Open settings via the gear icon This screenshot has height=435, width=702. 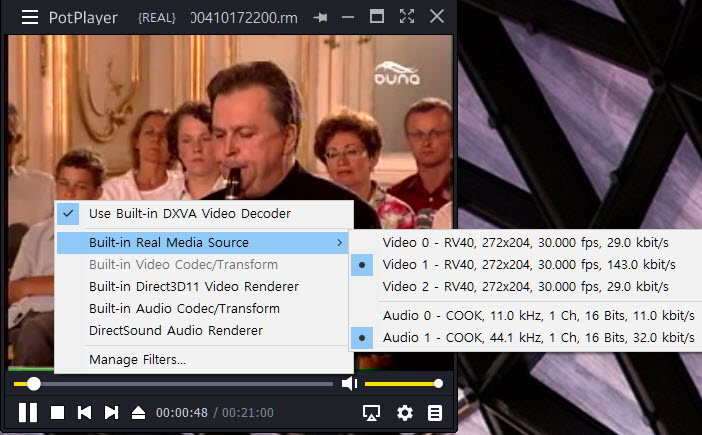[x=405, y=413]
